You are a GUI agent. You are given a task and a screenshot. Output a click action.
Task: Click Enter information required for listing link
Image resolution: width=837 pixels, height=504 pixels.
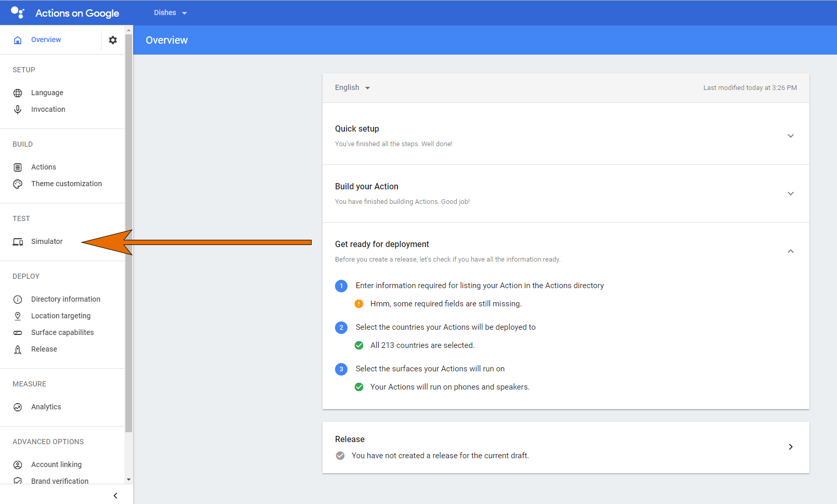(x=479, y=286)
